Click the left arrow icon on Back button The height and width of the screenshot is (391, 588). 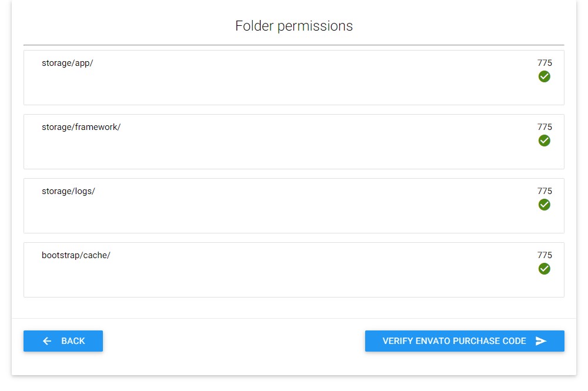click(47, 341)
